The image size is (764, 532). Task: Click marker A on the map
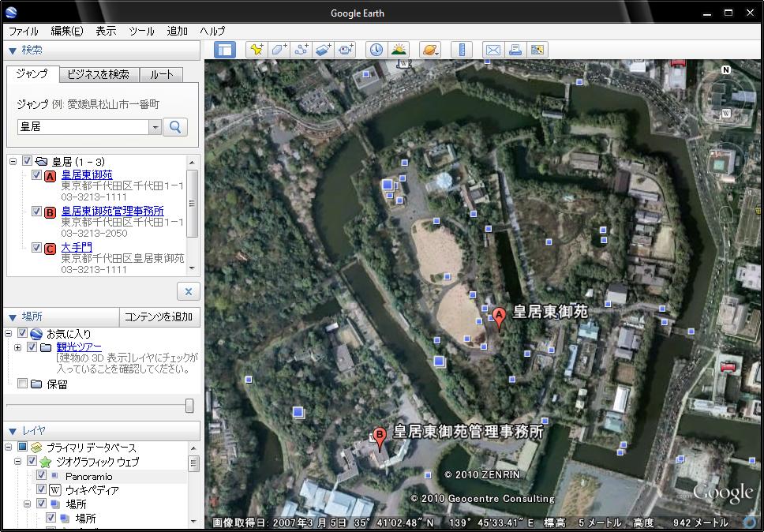click(498, 317)
